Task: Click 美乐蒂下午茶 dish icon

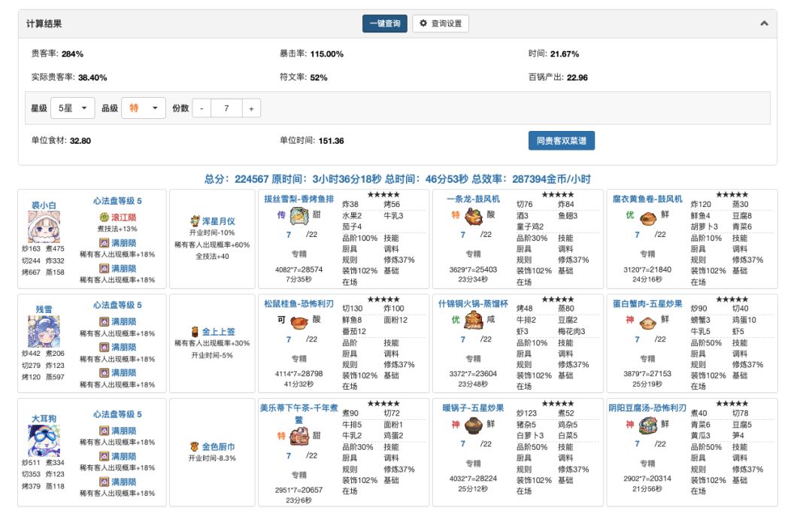Action: click(298, 436)
